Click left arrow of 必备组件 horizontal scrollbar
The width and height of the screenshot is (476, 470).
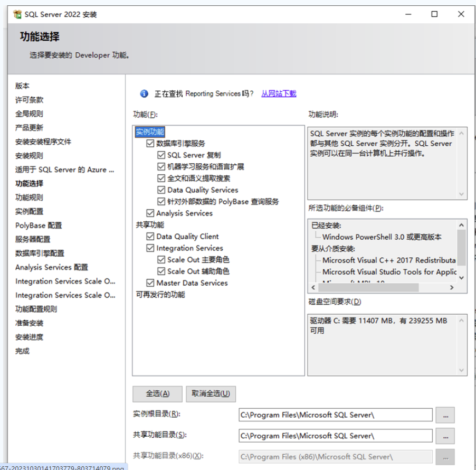[x=313, y=287]
